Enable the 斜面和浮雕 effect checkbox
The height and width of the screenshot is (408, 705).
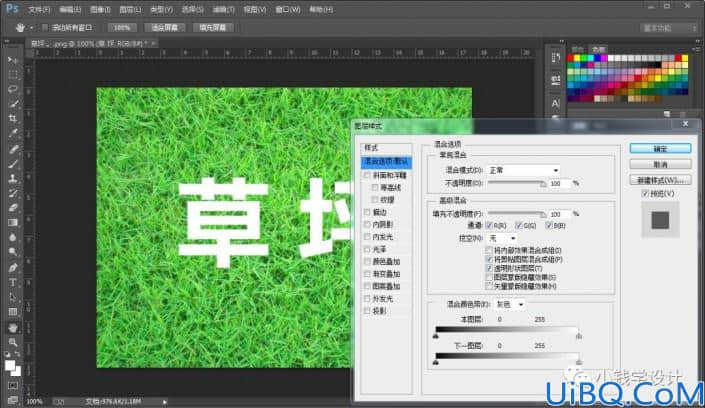(x=367, y=175)
